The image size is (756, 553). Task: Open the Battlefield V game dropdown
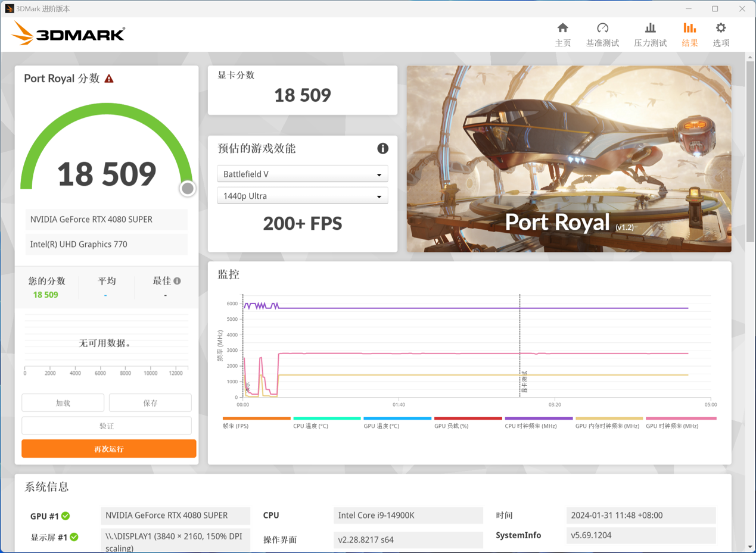point(303,174)
